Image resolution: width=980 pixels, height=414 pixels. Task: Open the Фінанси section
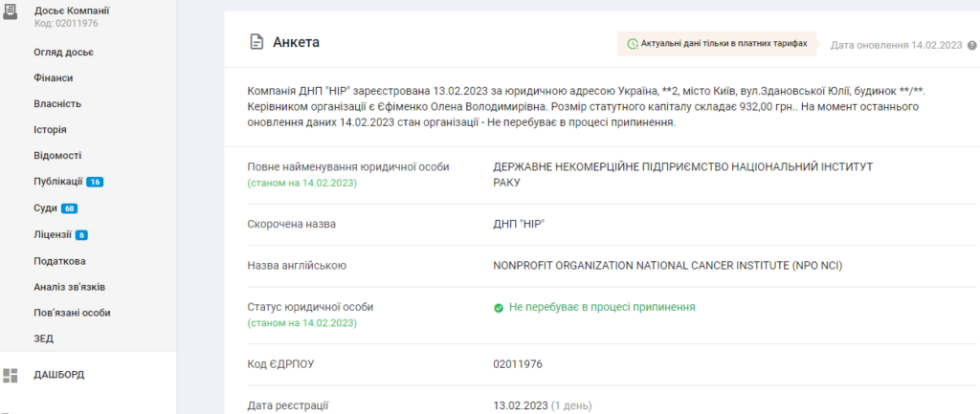(x=54, y=77)
